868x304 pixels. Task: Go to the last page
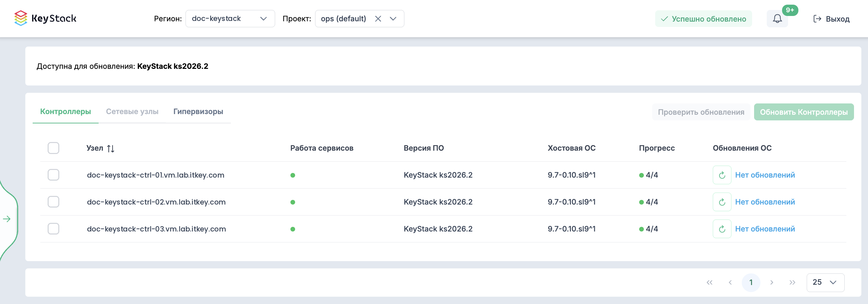(792, 282)
